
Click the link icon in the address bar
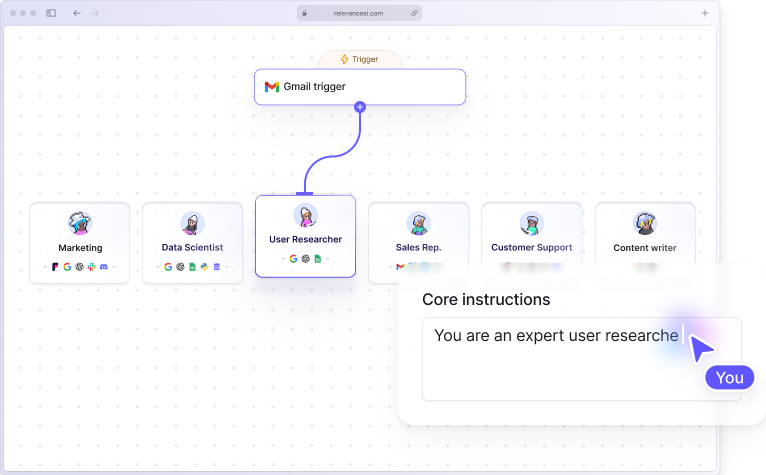point(414,13)
